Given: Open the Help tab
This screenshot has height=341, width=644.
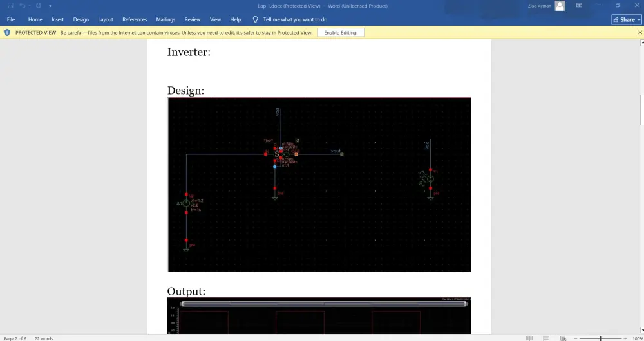Looking at the screenshot, I should 235,19.
